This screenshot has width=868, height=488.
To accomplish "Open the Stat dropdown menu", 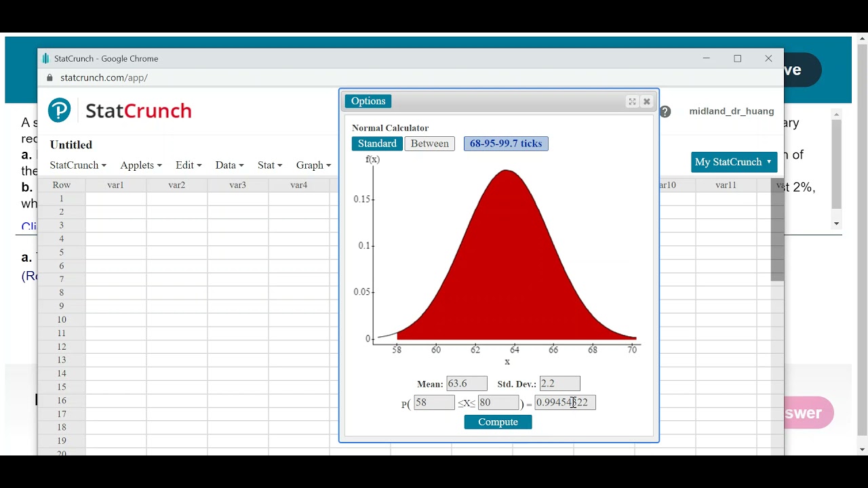I will [x=270, y=165].
